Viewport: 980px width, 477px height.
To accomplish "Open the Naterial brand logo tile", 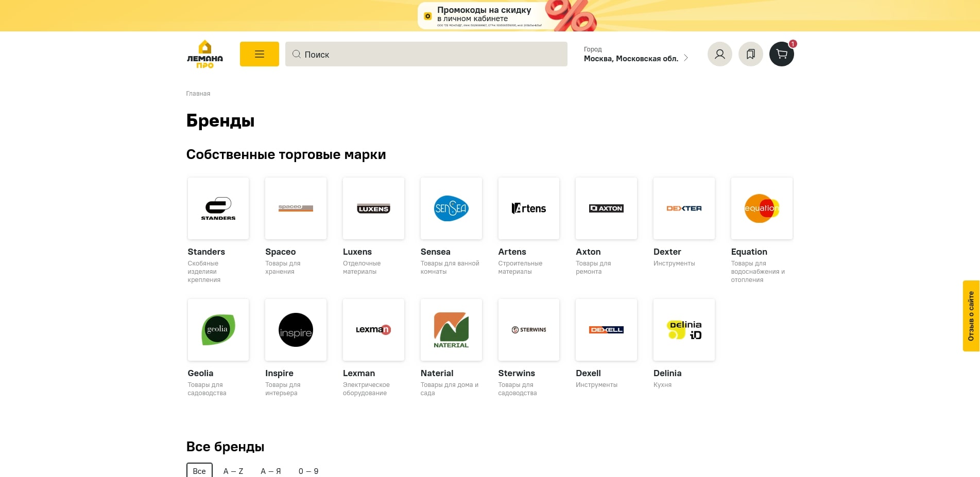I will coord(452,330).
